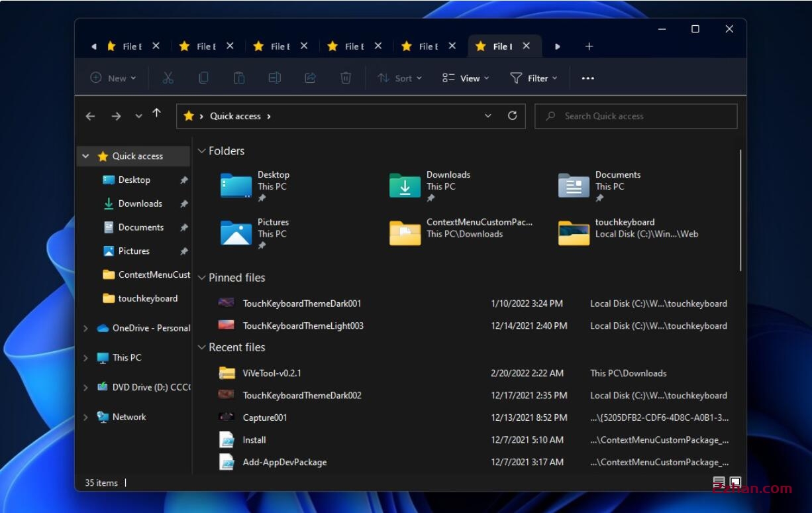The height and width of the screenshot is (513, 812).
Task: Open the Sort dropdown
Action: pyautogui.click(x=400, y=78)
